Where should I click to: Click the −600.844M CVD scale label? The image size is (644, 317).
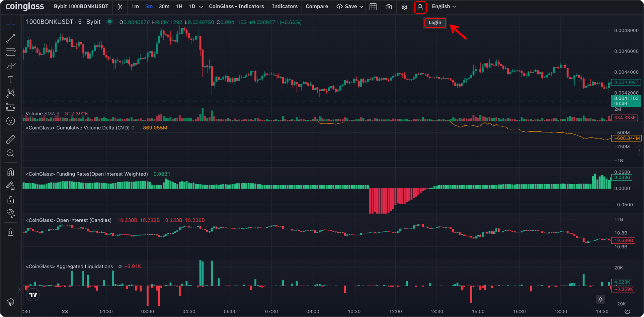[x=626, y=138]
